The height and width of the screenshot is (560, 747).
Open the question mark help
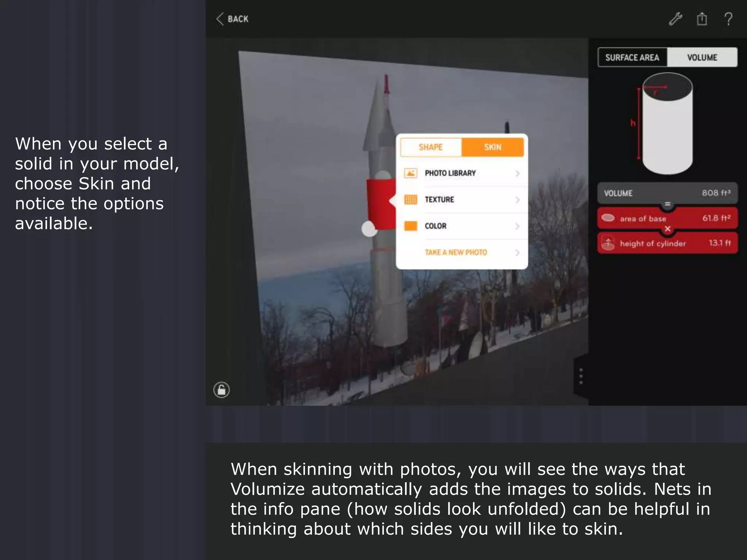click(728, 19)
